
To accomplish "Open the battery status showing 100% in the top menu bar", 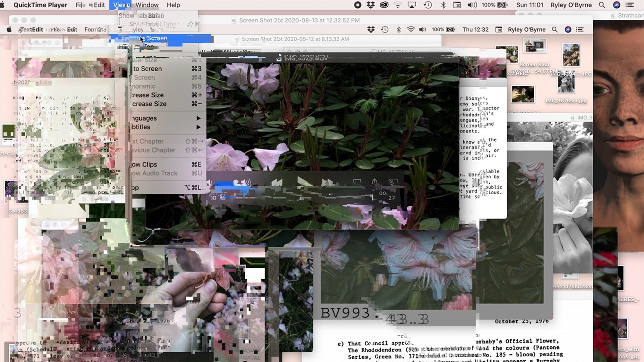I will [494, 5].
